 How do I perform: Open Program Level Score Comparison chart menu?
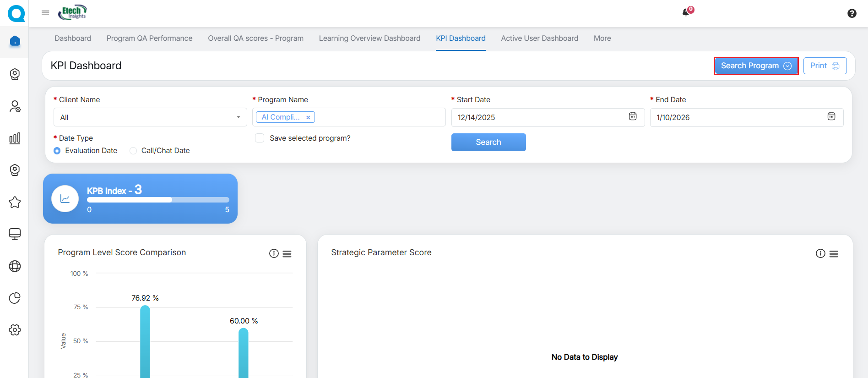pyautogui.click(x=287, y=254)
